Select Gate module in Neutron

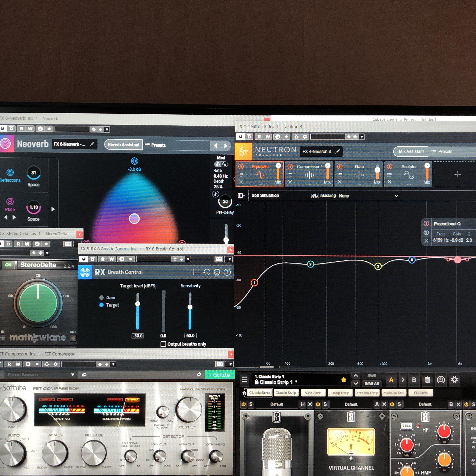358,174
